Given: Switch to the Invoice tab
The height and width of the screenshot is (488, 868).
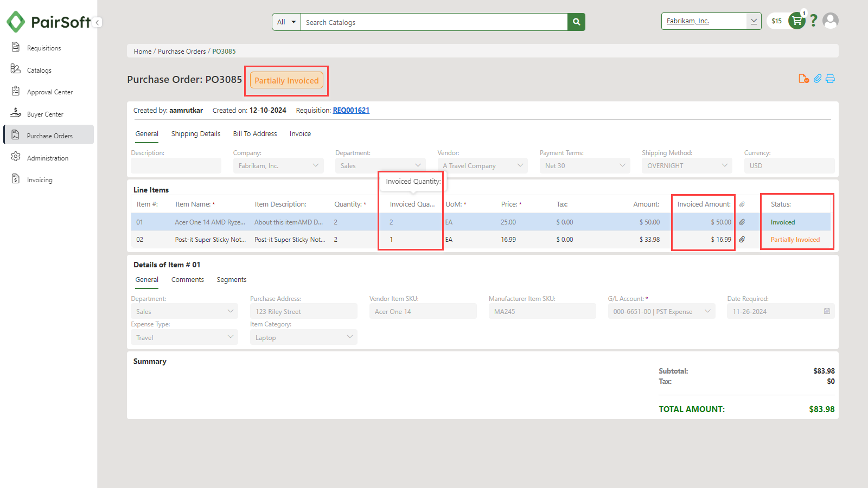Looking at the screenshot, I should click(x=300, y=134).
